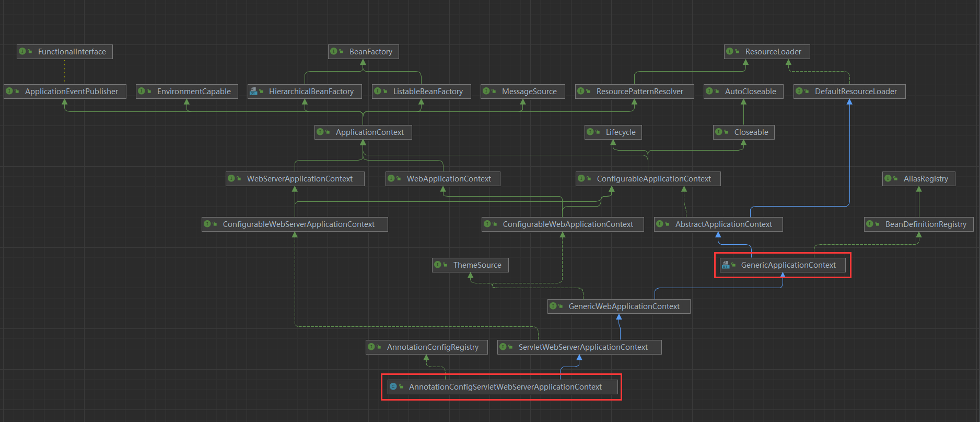
Task: Click the interface icon on Lifecycle
Action: [590, 132]
